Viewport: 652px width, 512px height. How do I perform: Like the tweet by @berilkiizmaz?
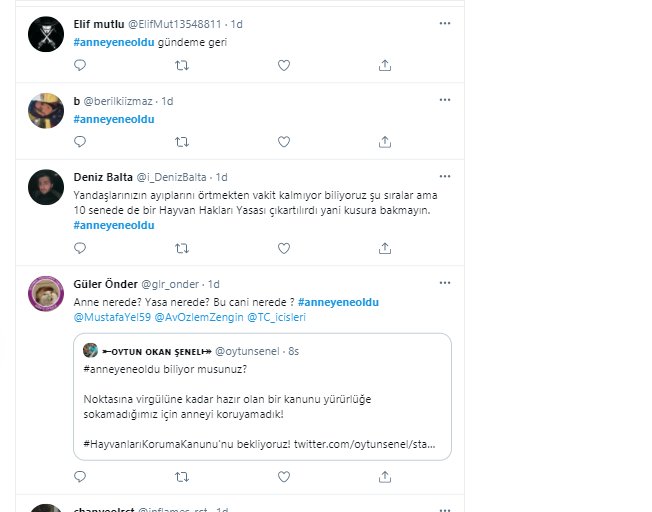(284, 142)
